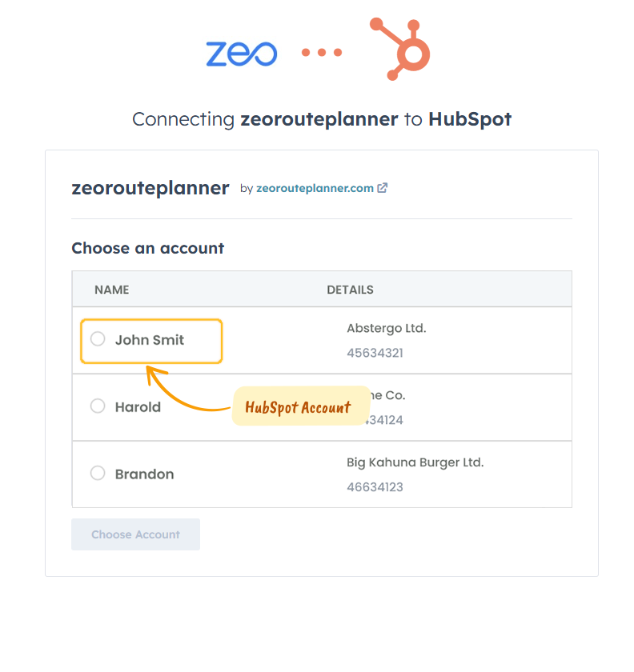Click the Zeo logo
This screenshot has width=634, height=672.
241,53
